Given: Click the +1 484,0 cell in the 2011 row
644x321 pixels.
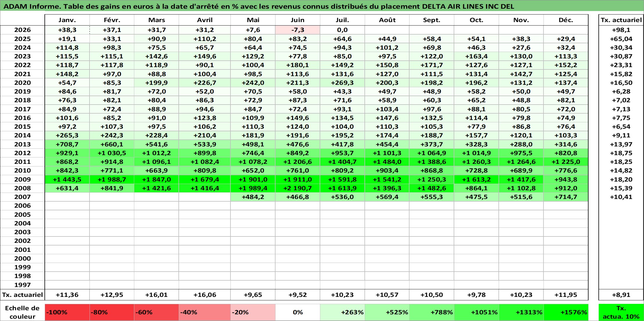Looking at the screenshot, I should 387,162.
